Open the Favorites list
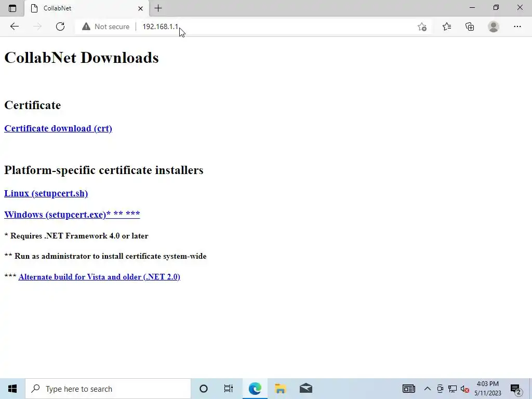Screen dimensions: 532x399 [x=447, y=26]
